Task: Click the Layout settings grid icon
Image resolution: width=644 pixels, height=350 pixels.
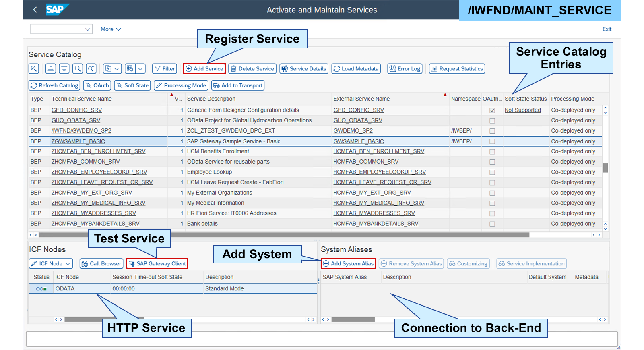Action: click(130, 69)
